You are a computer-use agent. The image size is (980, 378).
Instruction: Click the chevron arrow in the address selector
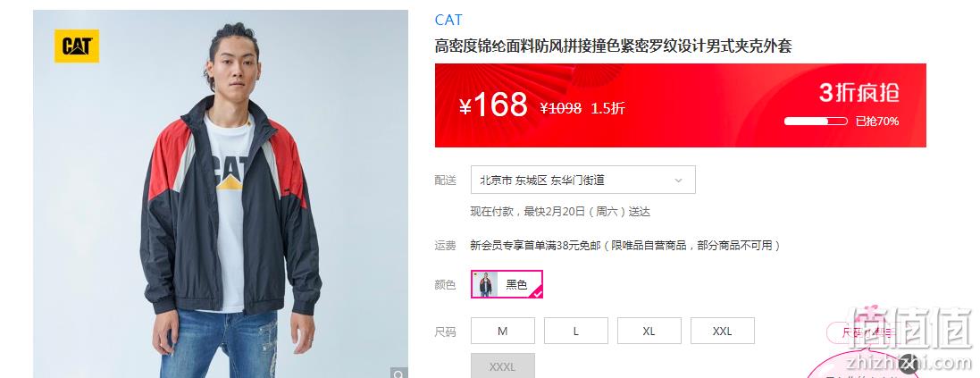point(679,181)
